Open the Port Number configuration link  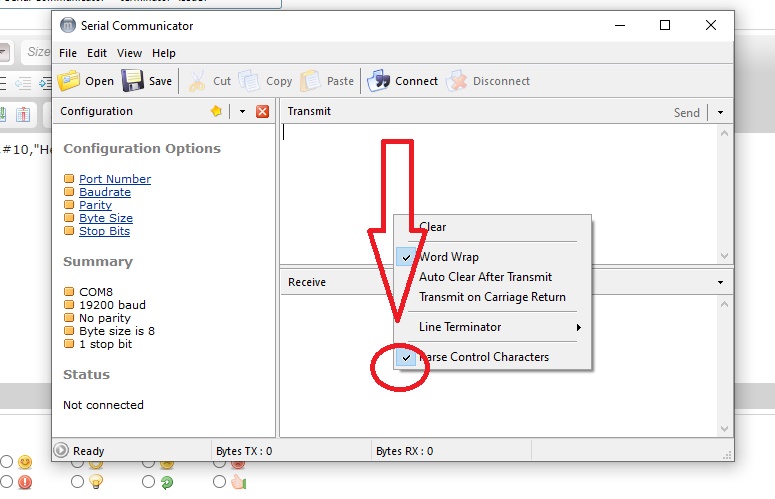pyautogui.click(x=115, y=179)
